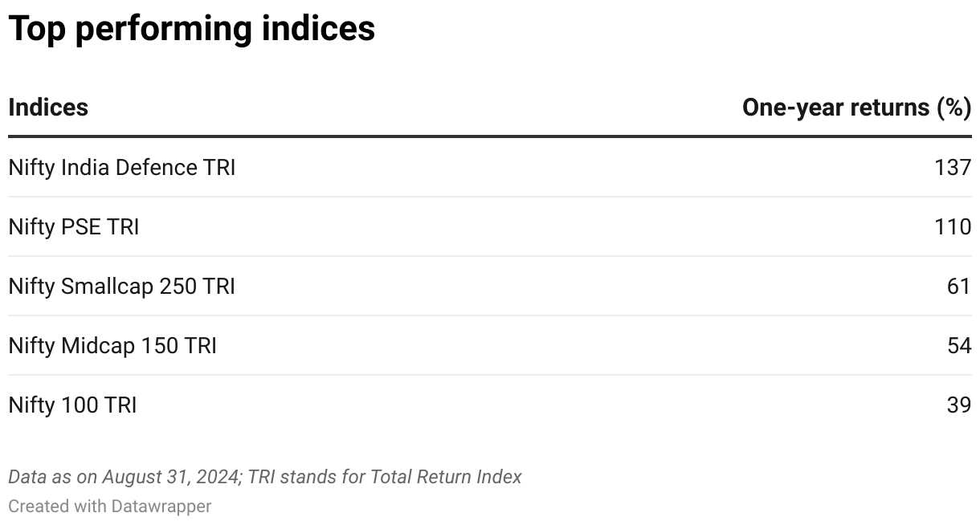Click the Nifty Smallcap 250 TRI label
The height and width of the screenshot is (525, 980).
point(121,287)
